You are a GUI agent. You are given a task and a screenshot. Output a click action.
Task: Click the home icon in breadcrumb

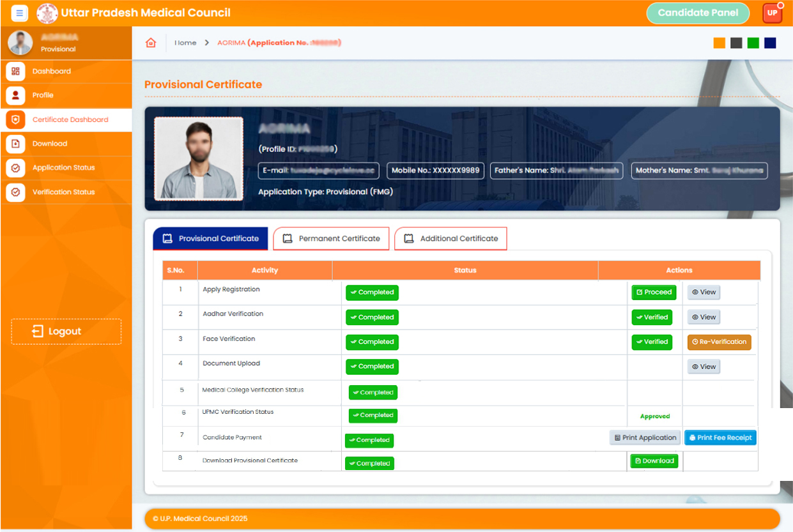[x=151, y=43]
